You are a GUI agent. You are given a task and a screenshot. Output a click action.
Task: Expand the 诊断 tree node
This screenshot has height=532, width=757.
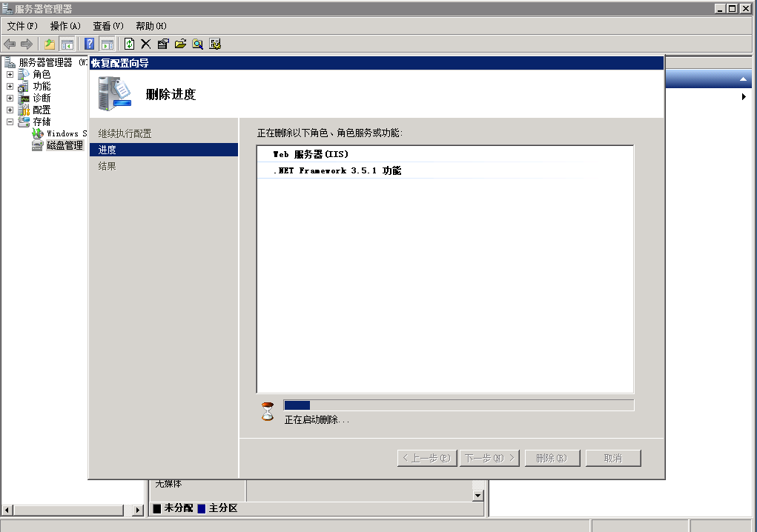tap(10, 98)
